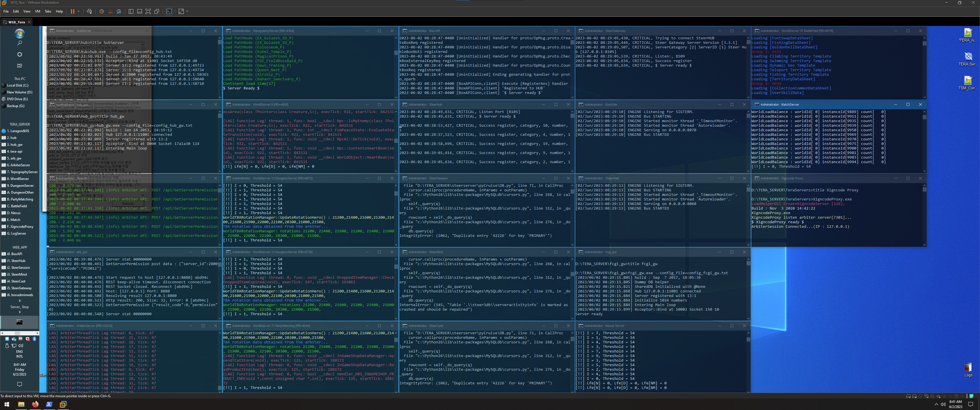Open host File Explorer taskbar icon
Viewport: 980px width, 410px height.
click(21, 404)
